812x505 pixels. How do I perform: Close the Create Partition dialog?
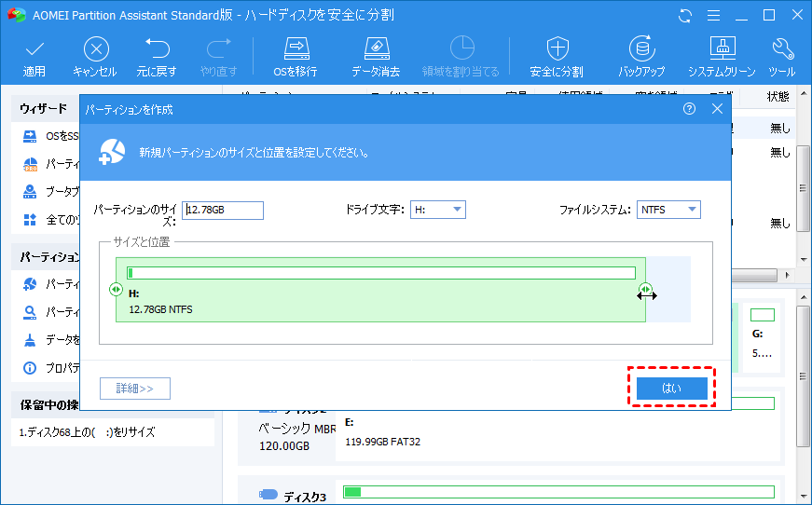(717, 109)
